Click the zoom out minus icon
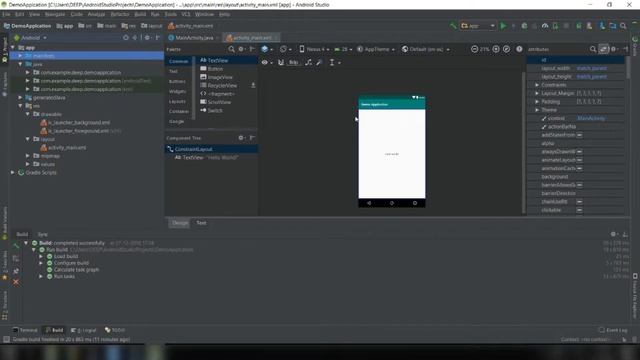Screen dimensions: 640x360 [x=474, y=49]
